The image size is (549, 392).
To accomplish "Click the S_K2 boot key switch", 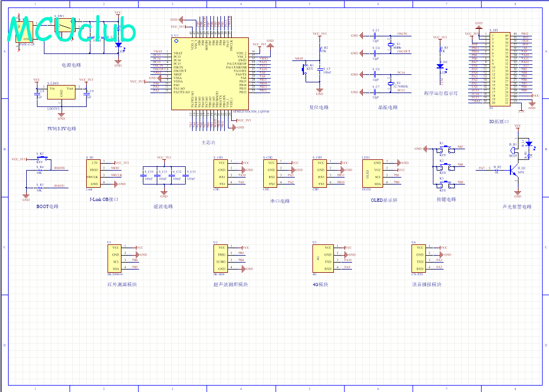I will tap(42, 158).
